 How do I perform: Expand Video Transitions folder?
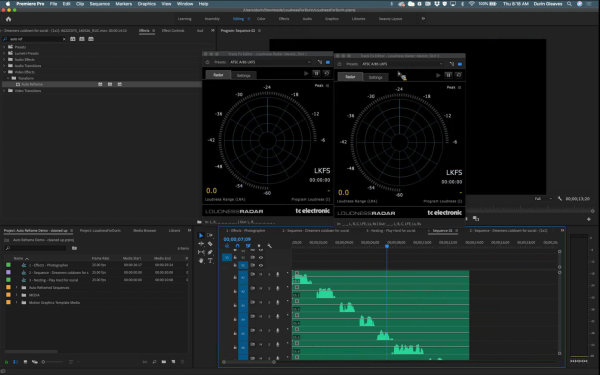click(x=4, y=91)
